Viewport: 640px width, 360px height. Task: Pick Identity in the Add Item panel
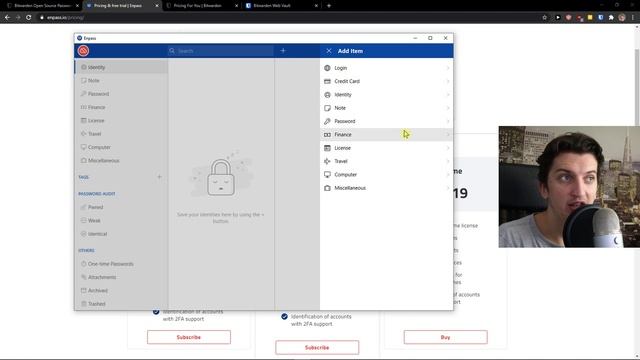click(386, 95)
